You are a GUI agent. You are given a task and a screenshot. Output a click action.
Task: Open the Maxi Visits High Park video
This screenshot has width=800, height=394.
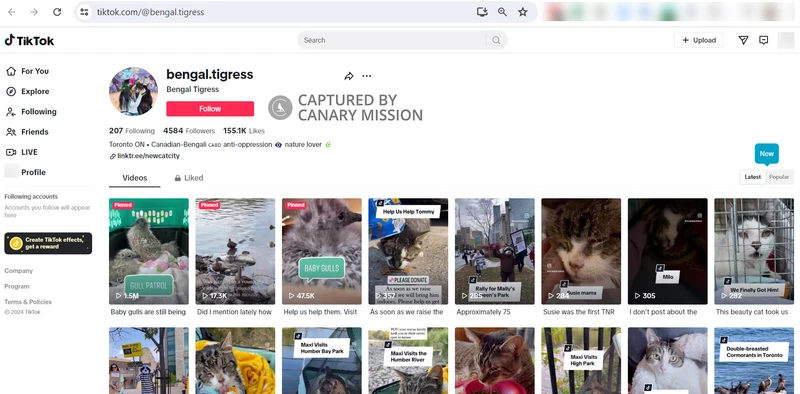581,361
